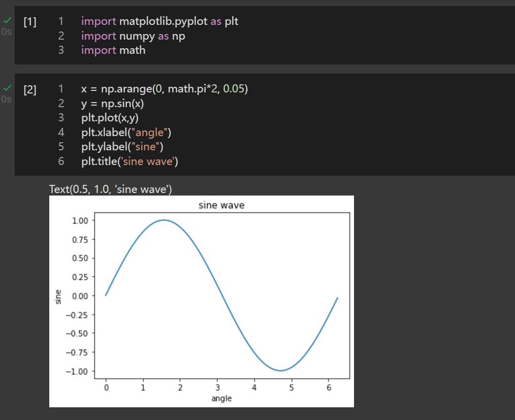The width and height of the screenshot is (515, 420).
Task: Click the −1.00 y-axis tick label
Action: (77, 371)
